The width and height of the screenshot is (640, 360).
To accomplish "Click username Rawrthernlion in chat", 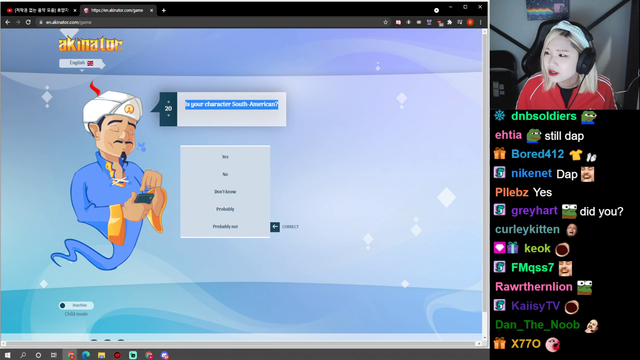I will tap(534, 287).
